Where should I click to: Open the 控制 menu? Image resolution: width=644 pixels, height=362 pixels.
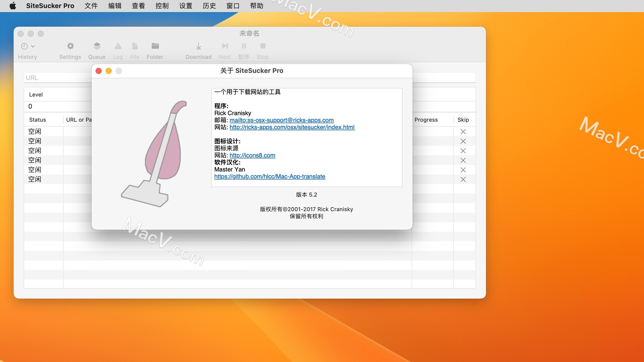tap(162, 6)
